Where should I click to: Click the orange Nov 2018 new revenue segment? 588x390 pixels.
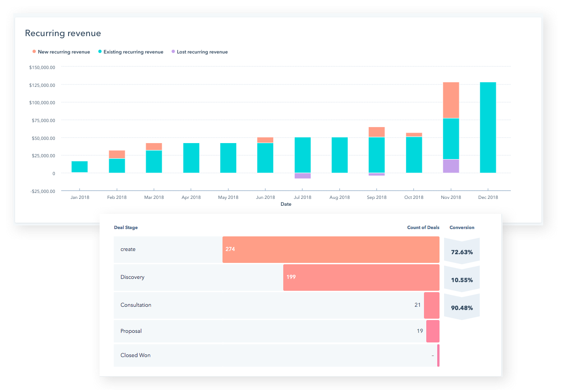point(450,100)
